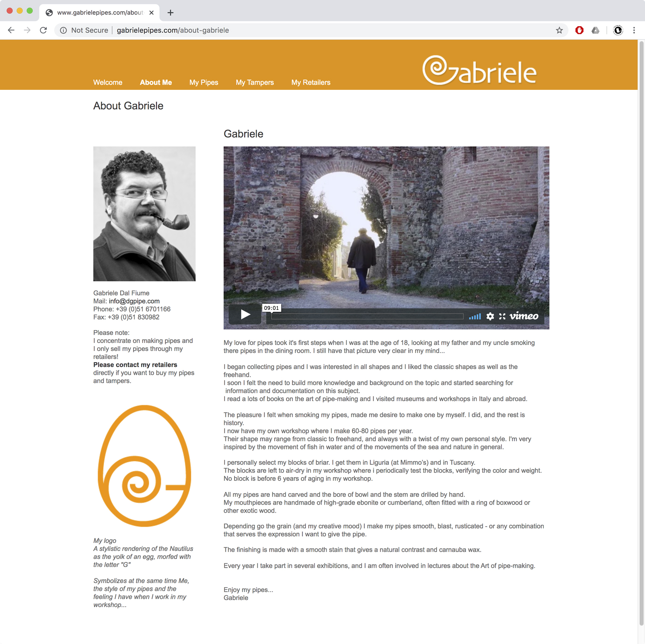The image size is (645, 644).
Task: Click the 'My logo' caption text
Action: [105, 540]
